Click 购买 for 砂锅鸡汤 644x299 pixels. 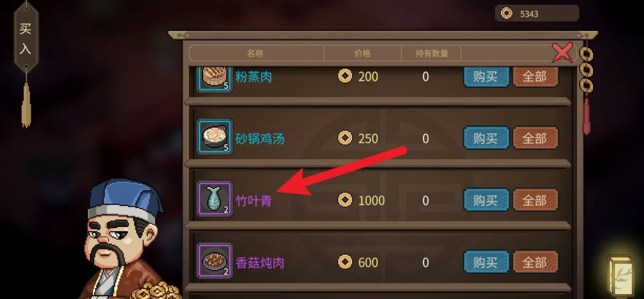[x=486, y=138]
